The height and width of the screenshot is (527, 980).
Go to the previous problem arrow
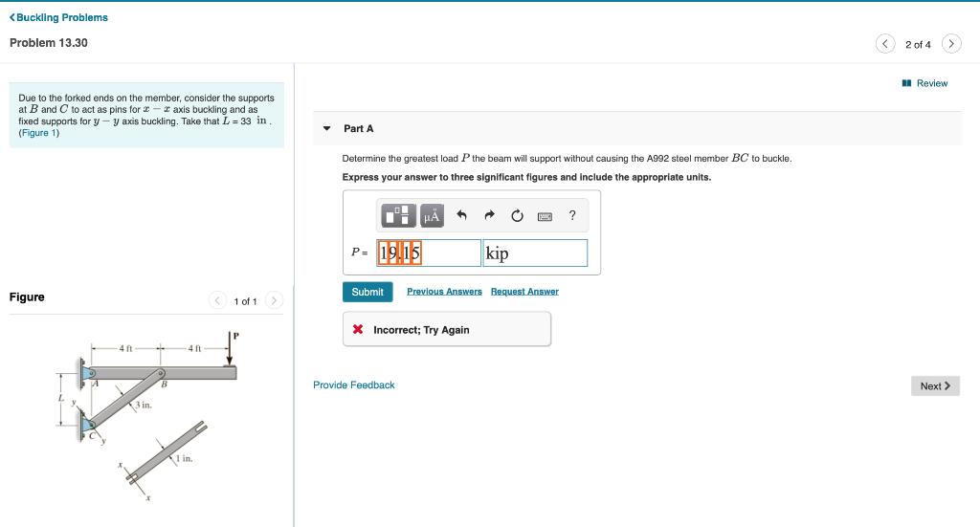(x=885, y=44)
